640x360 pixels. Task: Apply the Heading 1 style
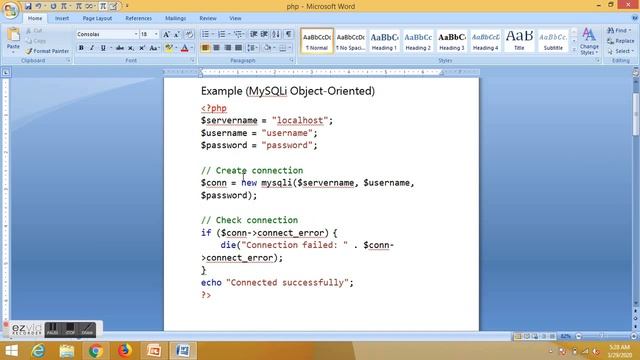pyautogui.click(x=384, y=41)
